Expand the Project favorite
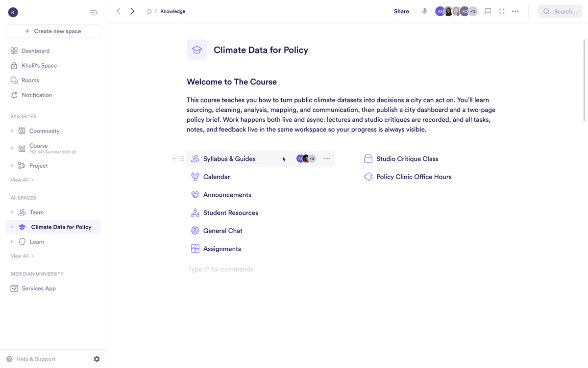The width and height of the screenshot is (588, 368). [x=12, y=165]
